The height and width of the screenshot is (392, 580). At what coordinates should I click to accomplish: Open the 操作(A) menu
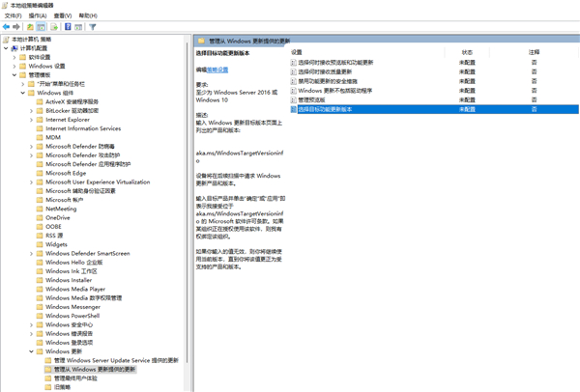[x=37, y=15]
